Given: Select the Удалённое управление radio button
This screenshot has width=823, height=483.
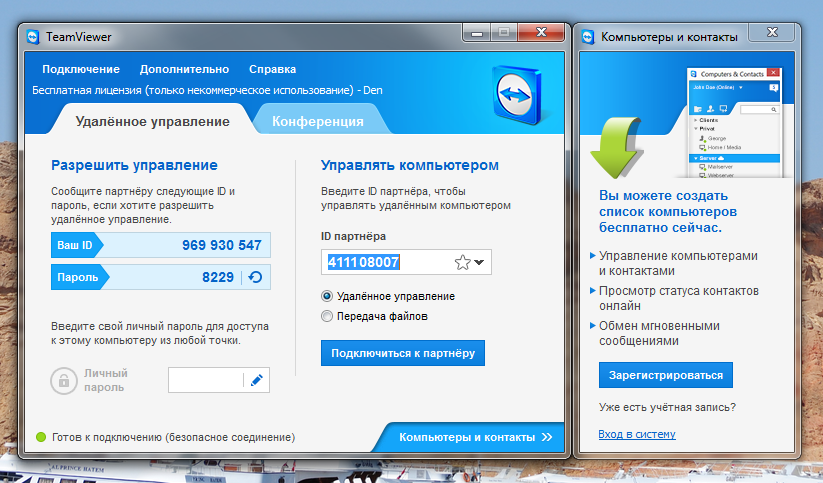Looking at the screenshot, I should tap(326, 296).
